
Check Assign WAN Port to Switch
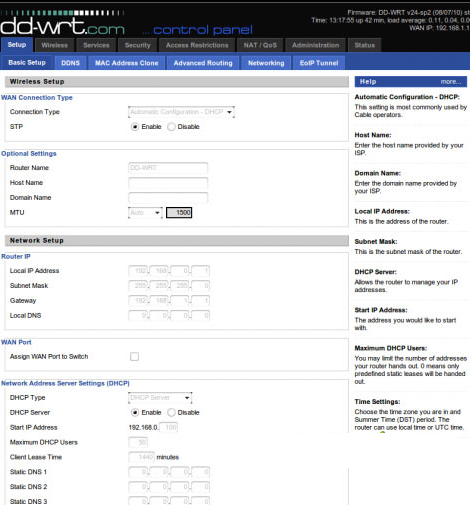click(x=134, y=357)
